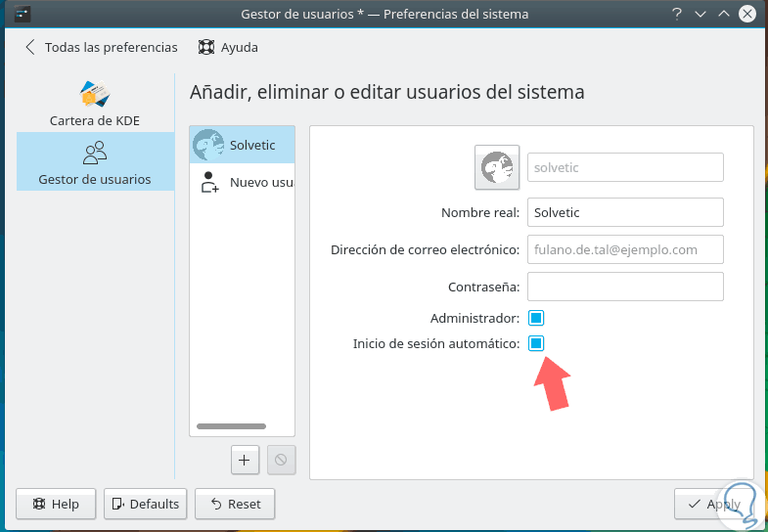
Task: Click the user list horizontal scrollbar
Action: point(231,426)
